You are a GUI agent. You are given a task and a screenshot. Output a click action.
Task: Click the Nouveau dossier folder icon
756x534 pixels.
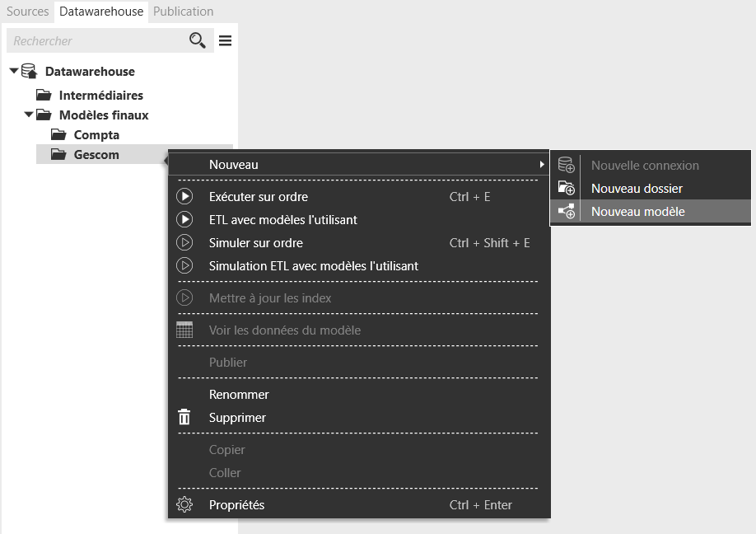pyautogui.click(x=566, y=188)
